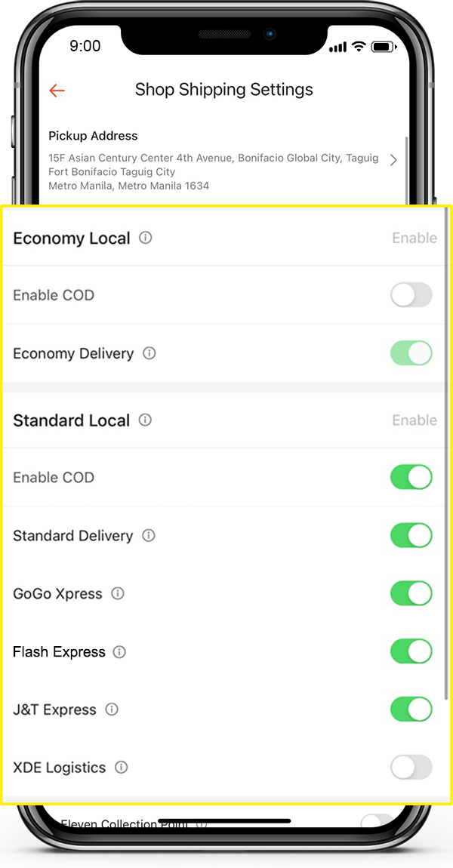The height and width of the screenshot is (868, 453).
Task: View info about J&T Express courier
Action: coord(111,709)
